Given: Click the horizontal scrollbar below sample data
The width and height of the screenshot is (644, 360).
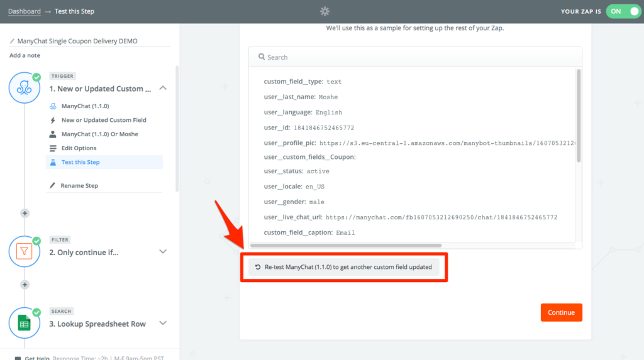Looking at the screenshot, I should click(x=346, y=246).
